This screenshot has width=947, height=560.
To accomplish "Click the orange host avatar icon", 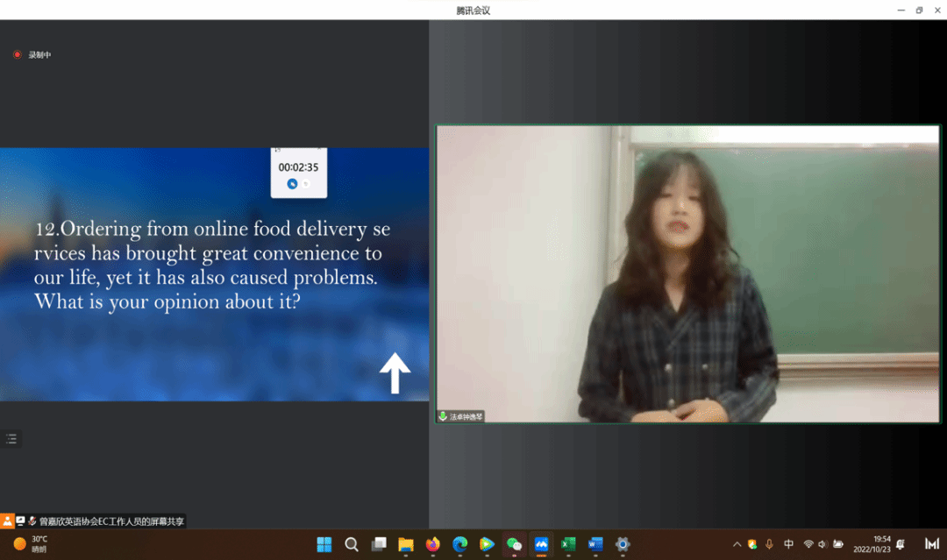I will 8,521.
